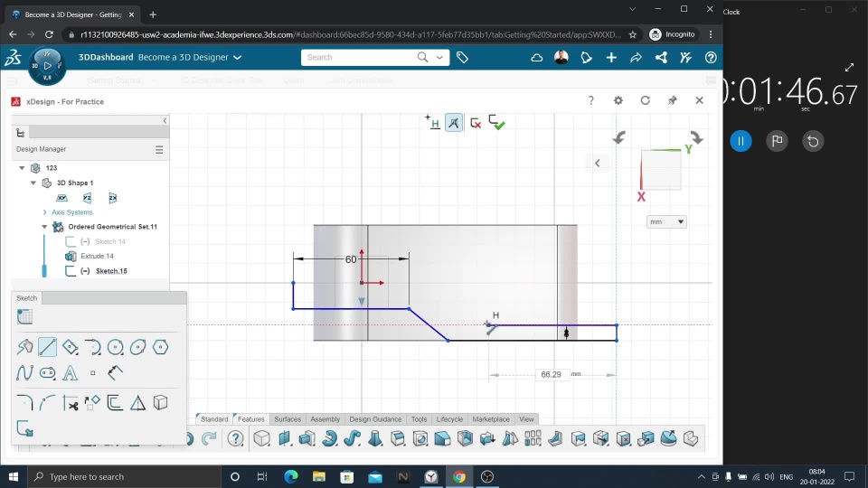The image size is (868, 488).
Task: Click the Mirror feature icon in the toolbar
Action: [x=510, y=439]
